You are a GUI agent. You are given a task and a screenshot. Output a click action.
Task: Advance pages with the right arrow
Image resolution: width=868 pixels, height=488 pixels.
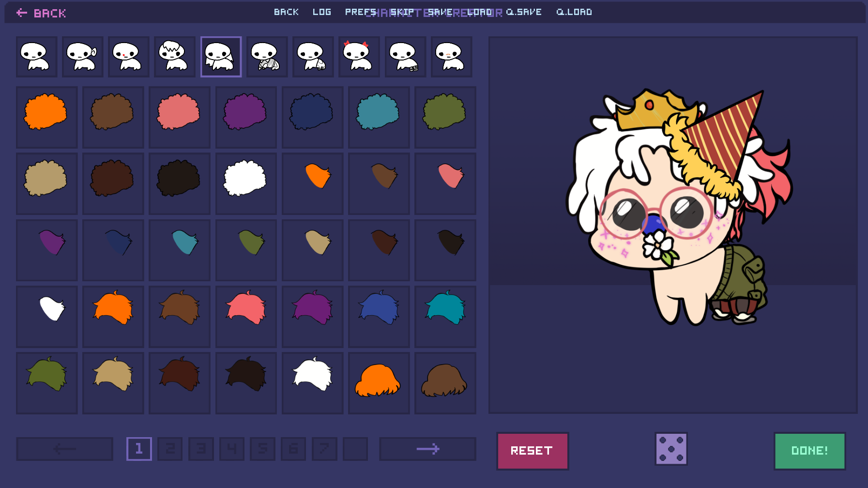(x=428, y=449)
